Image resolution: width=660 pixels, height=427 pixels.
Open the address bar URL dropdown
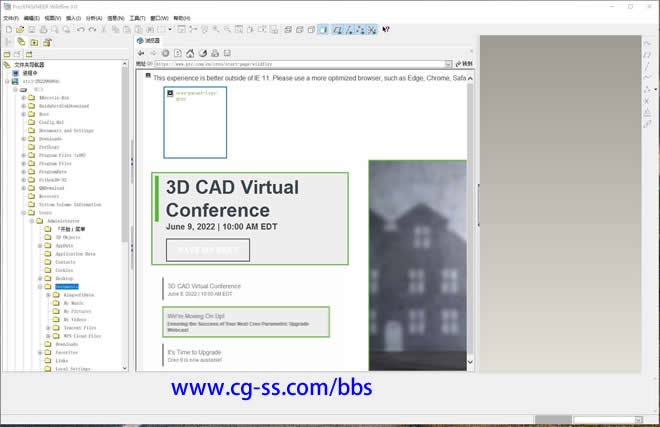click(x=449, y=64)
